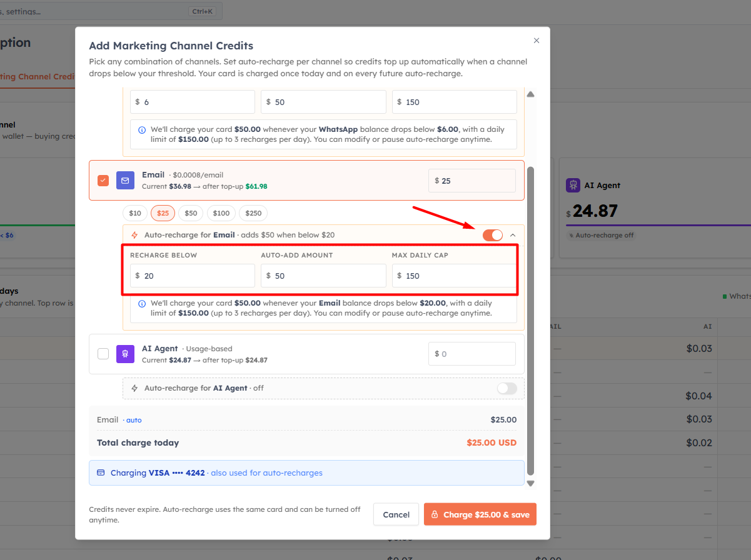Click the Email envelope channel icon

coord(125,181)
